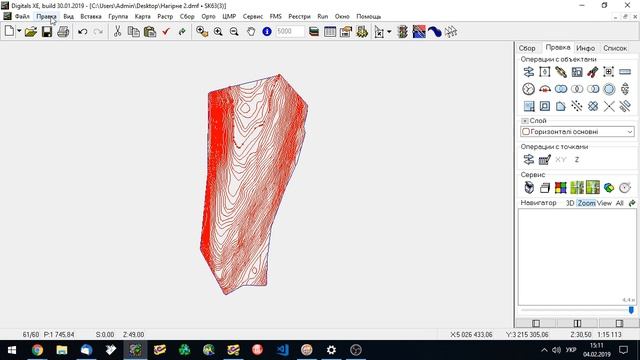Select the Pan hand tool
The width and height of the screenshot is (640, 360).
[251, 31]
